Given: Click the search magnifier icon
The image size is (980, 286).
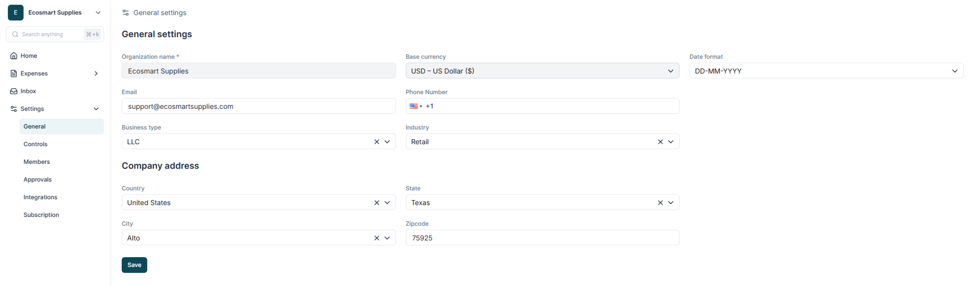Looking at the screenshot, I should pos(15,34).
